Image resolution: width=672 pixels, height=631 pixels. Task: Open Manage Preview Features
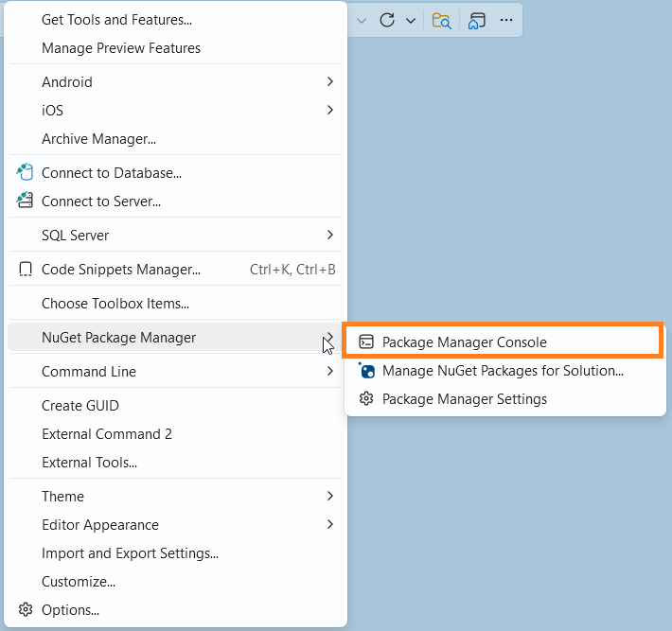[175, 48]
